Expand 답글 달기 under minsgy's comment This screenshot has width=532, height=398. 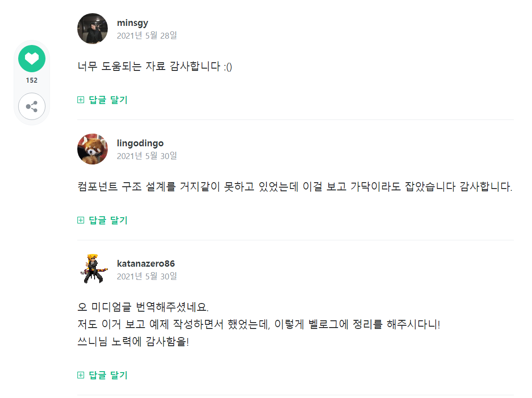tap(108, 100)
